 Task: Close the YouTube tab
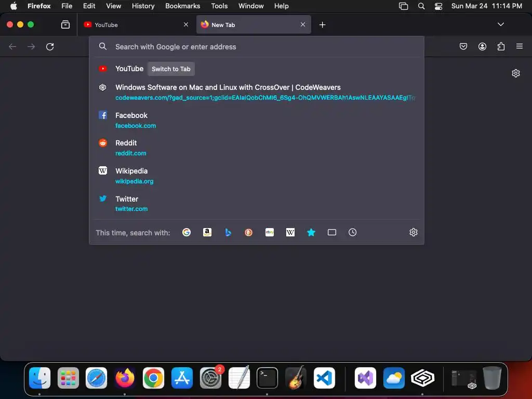pos(186,24)
